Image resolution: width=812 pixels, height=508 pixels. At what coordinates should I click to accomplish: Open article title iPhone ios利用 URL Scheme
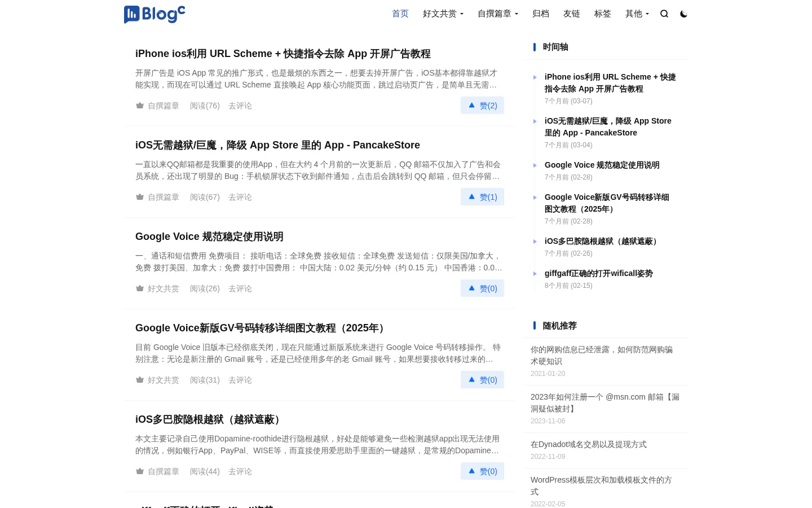pos(283,54)
